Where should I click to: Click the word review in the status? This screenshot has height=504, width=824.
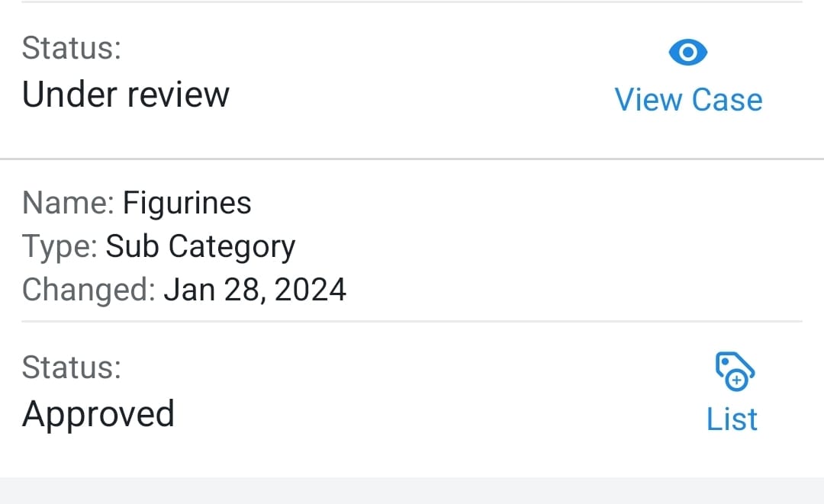tap(179, 95)
